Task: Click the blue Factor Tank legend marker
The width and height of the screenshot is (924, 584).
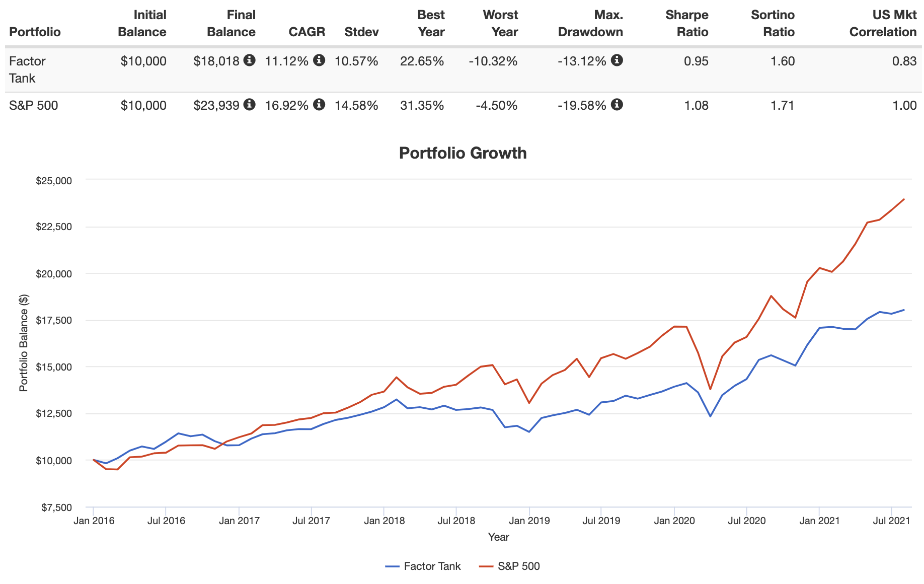Action: coord(392,566)
